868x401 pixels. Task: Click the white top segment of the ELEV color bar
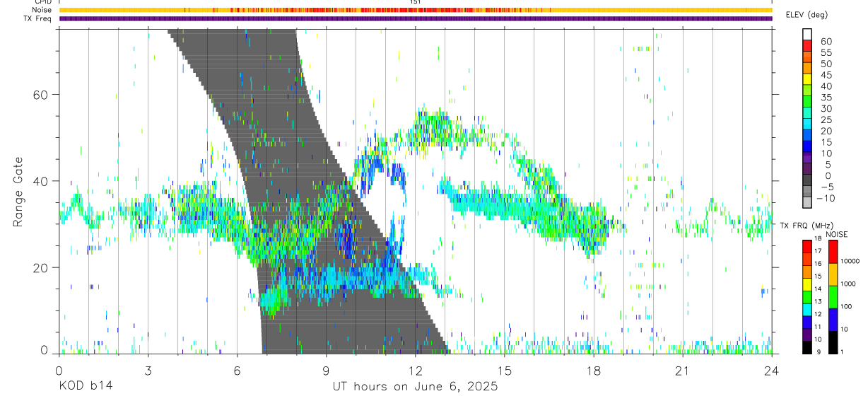(x=807, y=35)
